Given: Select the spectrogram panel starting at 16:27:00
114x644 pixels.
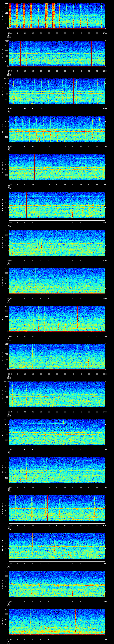Looking at the screenshot, I should click(x=57, y=432).
